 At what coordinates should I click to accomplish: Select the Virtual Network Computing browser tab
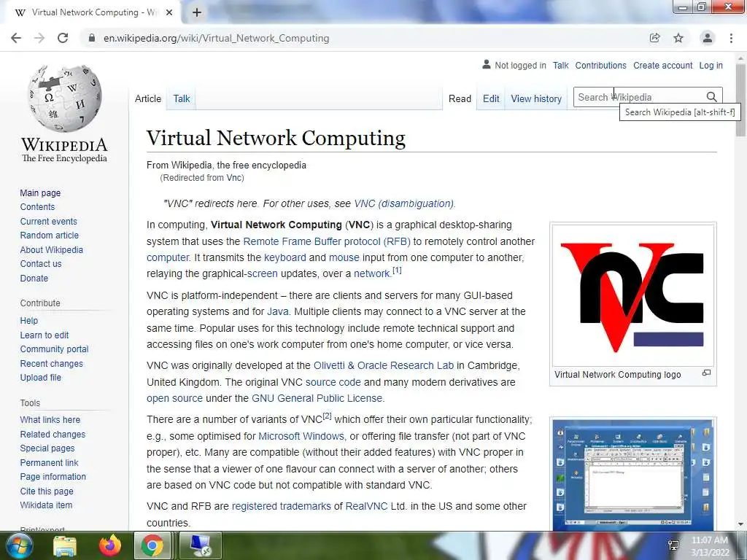pyautogui.click(x=90, y=12)
